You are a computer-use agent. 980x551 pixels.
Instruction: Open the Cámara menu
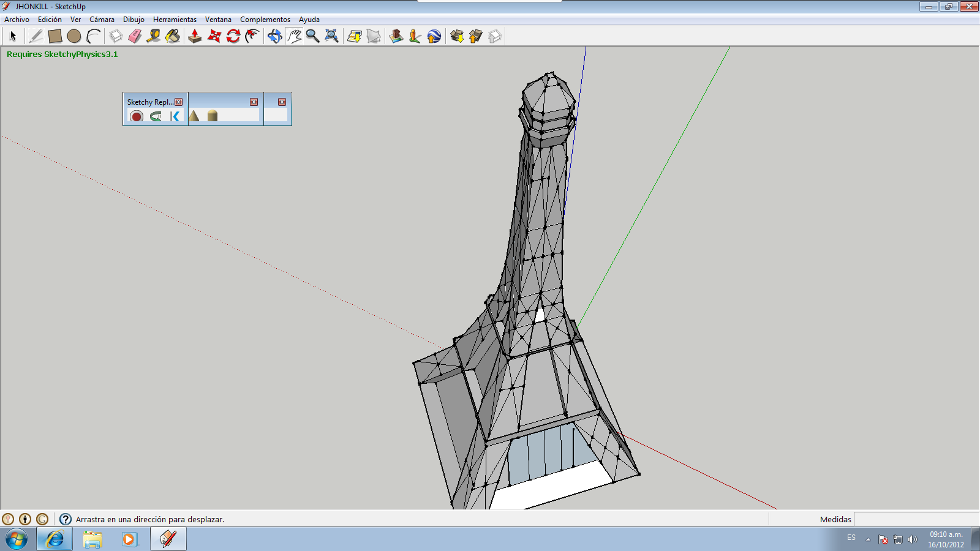pyautogui.click(x=102, y=20)
